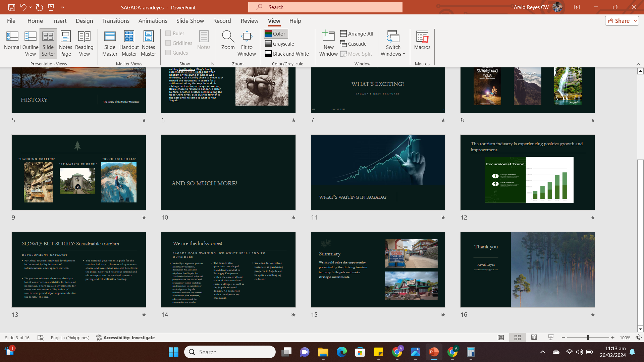
Task: Open the Design tab
Action: (x=84, y=21)
